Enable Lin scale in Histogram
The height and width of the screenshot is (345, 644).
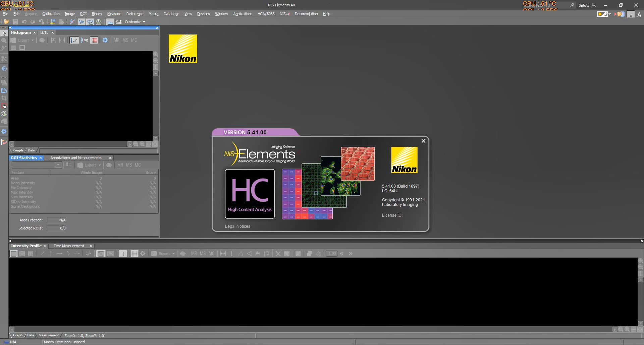(74, 40)
